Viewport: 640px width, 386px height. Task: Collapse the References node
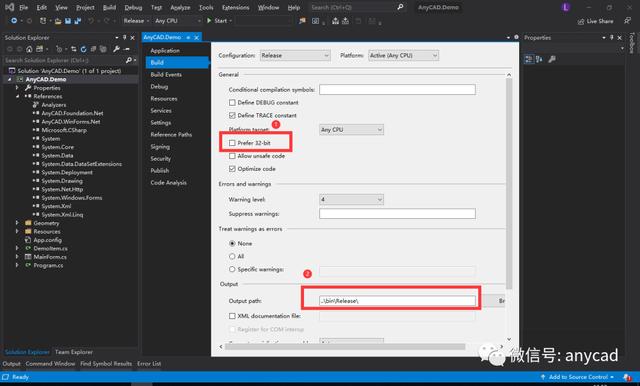point(17,96)
